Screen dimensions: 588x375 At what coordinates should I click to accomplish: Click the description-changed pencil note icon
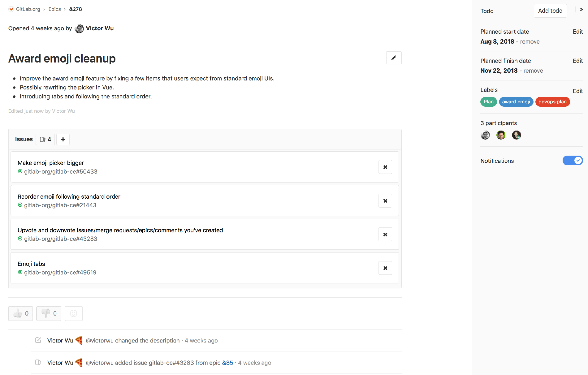point(38,340)
